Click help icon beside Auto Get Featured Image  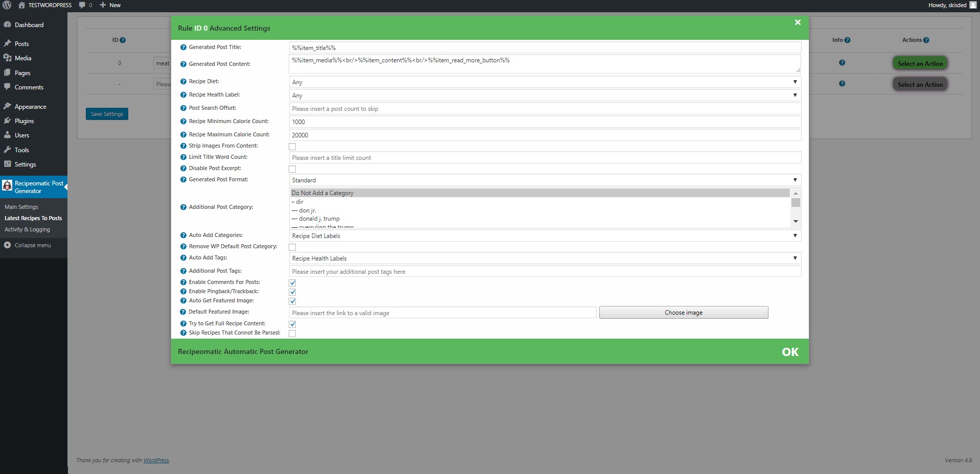pos(183,301)
